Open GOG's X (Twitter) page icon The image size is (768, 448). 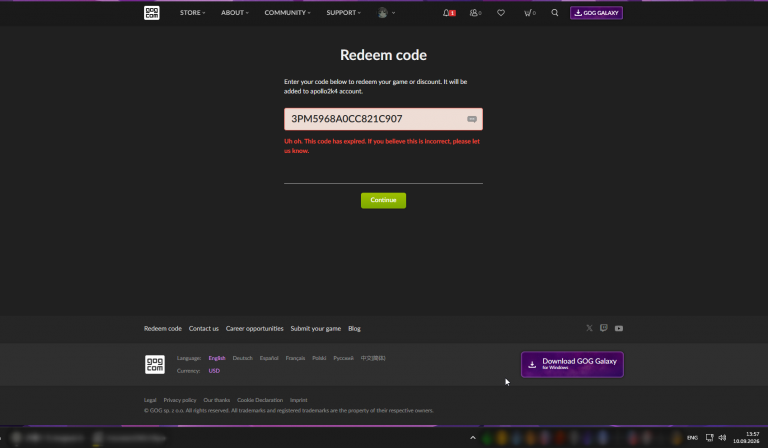[x=589, y=328]
